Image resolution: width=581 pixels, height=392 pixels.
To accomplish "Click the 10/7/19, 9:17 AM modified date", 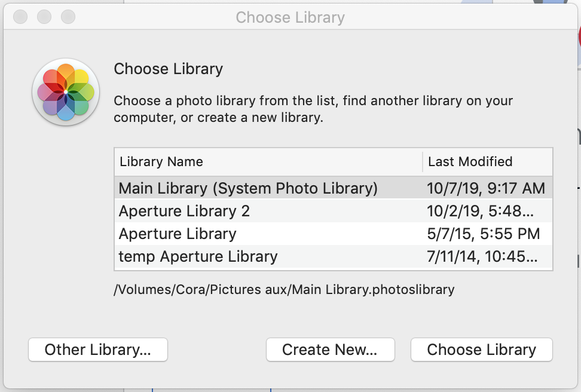I will (485, 189).
